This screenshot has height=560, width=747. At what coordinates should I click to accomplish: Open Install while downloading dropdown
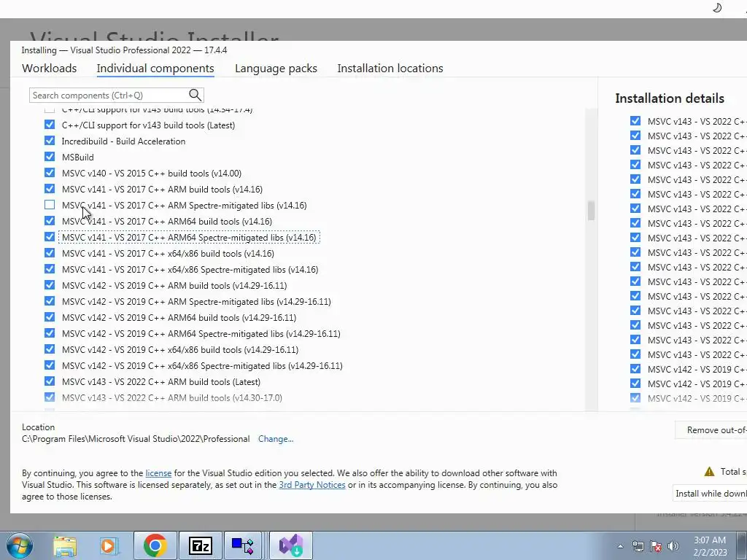coord(710,494)
